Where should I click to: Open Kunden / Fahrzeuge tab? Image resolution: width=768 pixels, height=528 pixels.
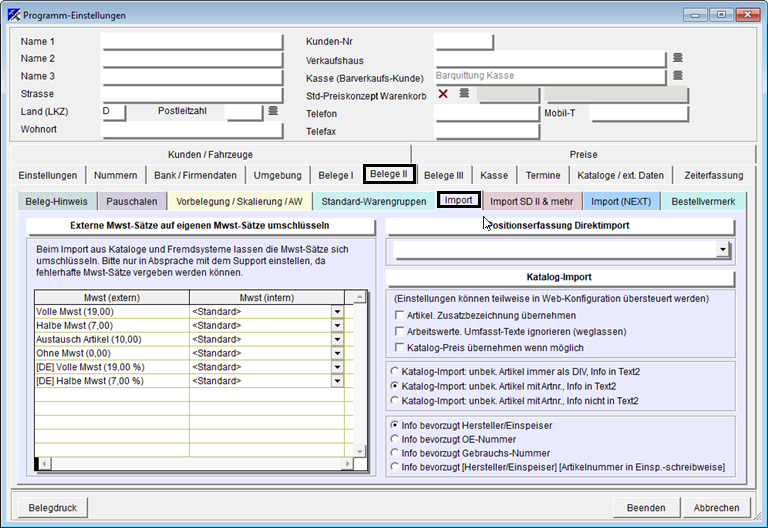(210, 154)
